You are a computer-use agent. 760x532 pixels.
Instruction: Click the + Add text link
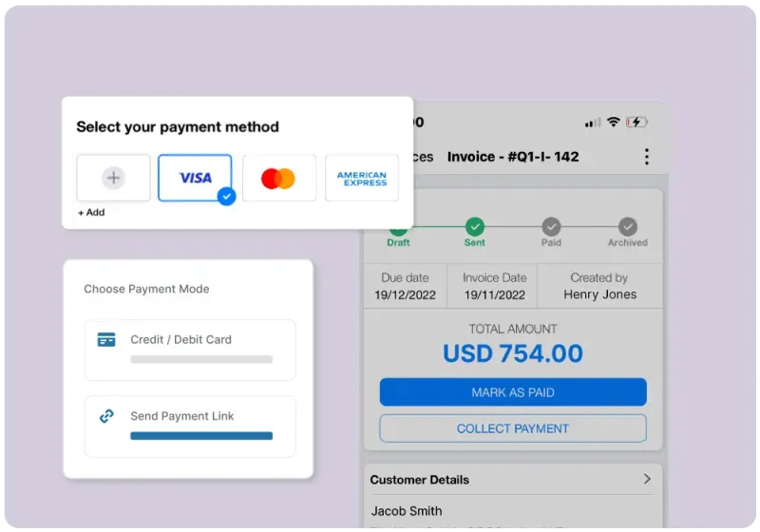[91, 212]
